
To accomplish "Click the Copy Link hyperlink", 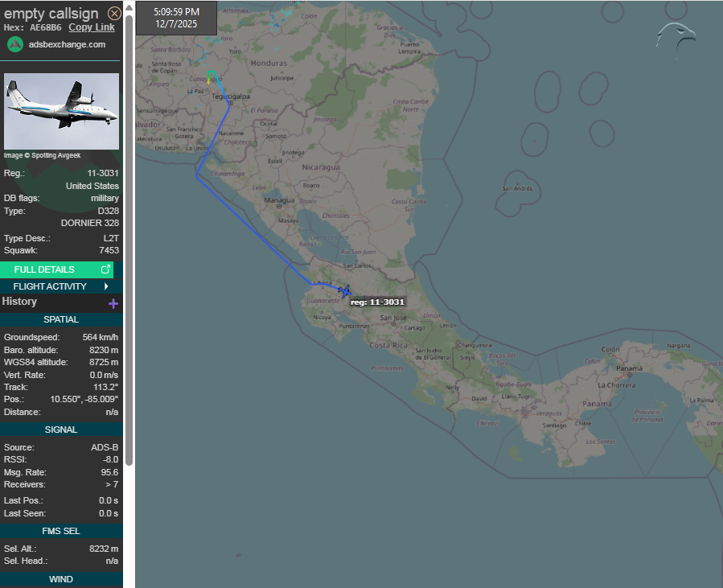I will [x=92, y=27].
